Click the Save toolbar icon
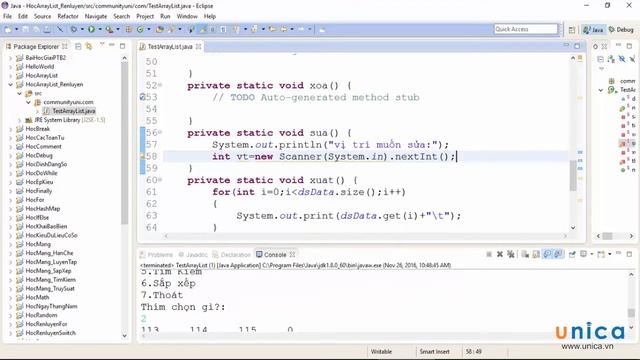Viewport: 640px width, 360px height. click(26, 29)
